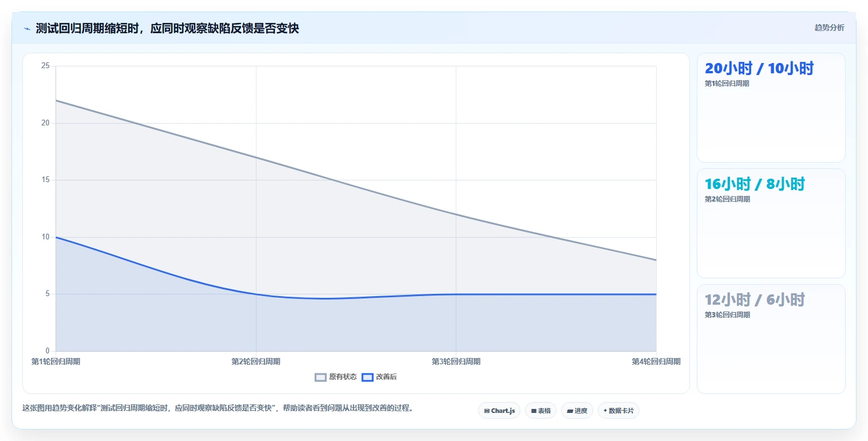
Task: Click x-axis label 第1轮回归周期 on chart
Action: pyautogui.click(x=56, y=361)
